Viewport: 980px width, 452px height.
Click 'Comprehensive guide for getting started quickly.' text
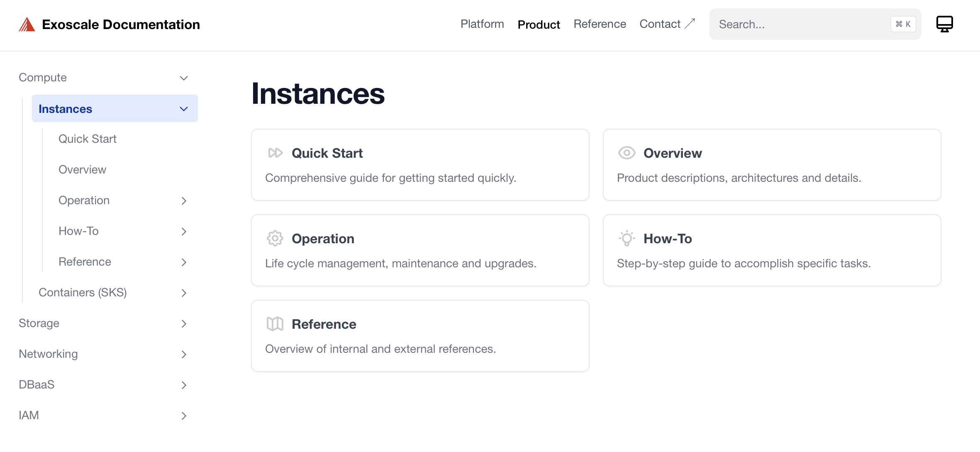[x=390, y=178]
